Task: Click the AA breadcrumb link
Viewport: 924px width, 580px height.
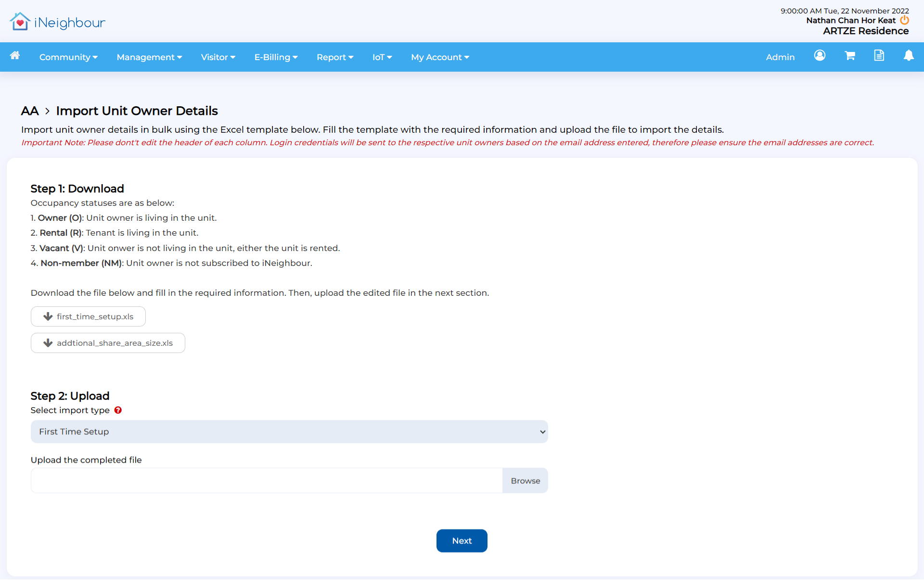Action: point(30,111)
